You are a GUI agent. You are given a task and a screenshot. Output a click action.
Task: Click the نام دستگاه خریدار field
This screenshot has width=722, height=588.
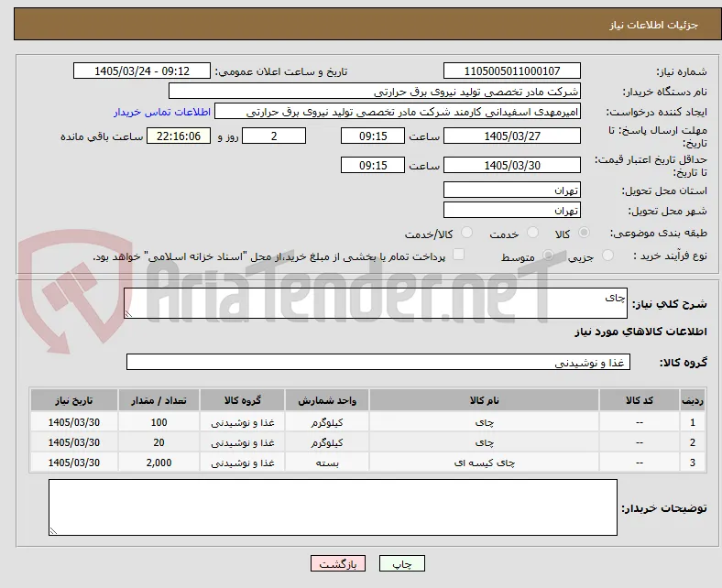tap(375, 92)
